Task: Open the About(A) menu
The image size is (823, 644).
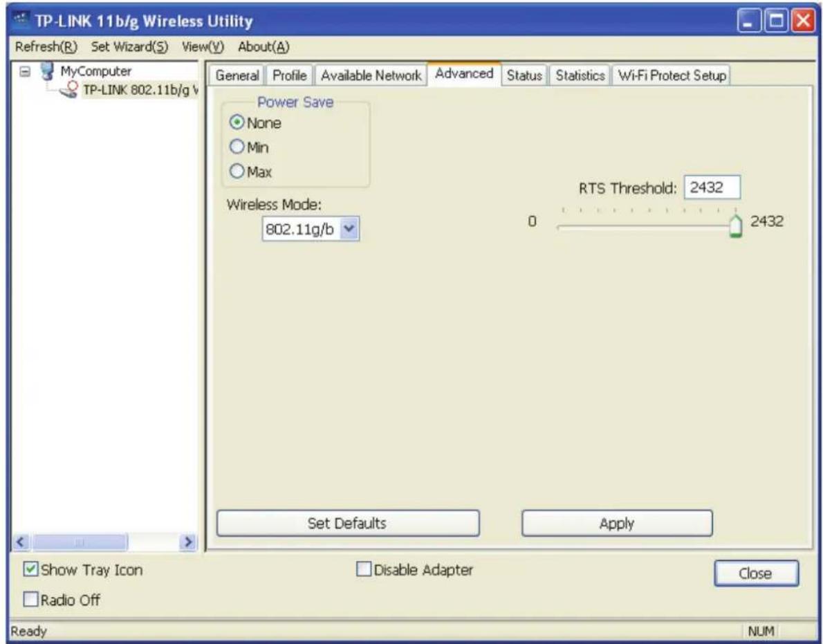Action: coord(263,47)
